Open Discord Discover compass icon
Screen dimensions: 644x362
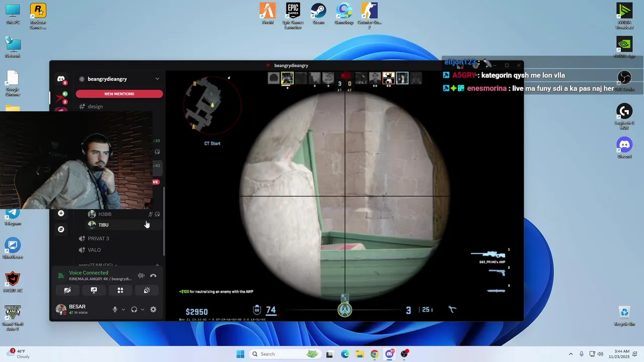pos(61,229)
